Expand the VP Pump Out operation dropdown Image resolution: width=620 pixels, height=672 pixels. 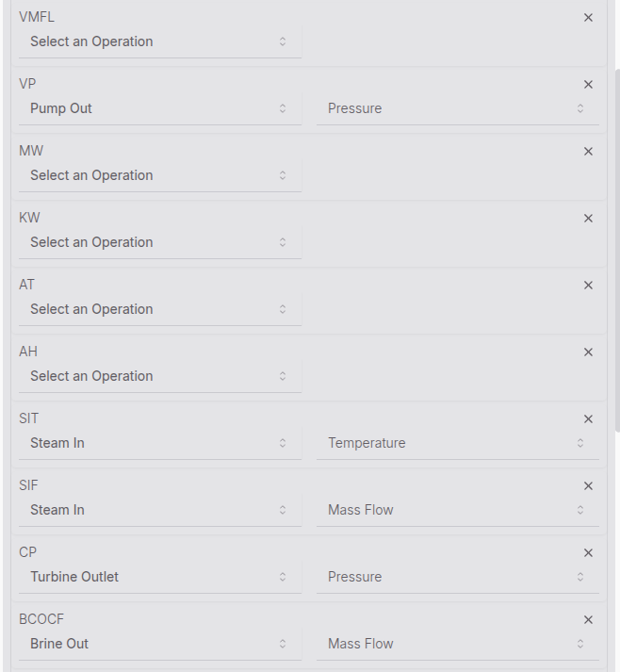(x=159, y=109)
